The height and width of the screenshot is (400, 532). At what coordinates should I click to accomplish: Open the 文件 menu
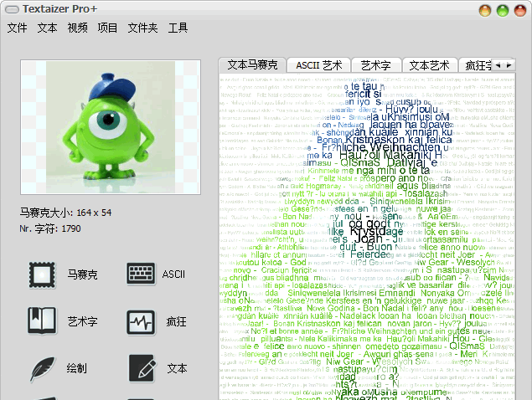[17, 28]
